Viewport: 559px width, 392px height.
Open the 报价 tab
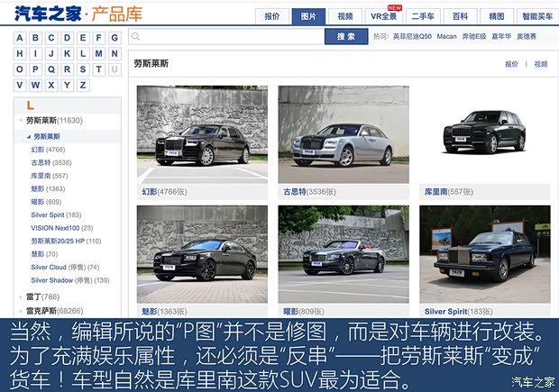click(272, 16)
